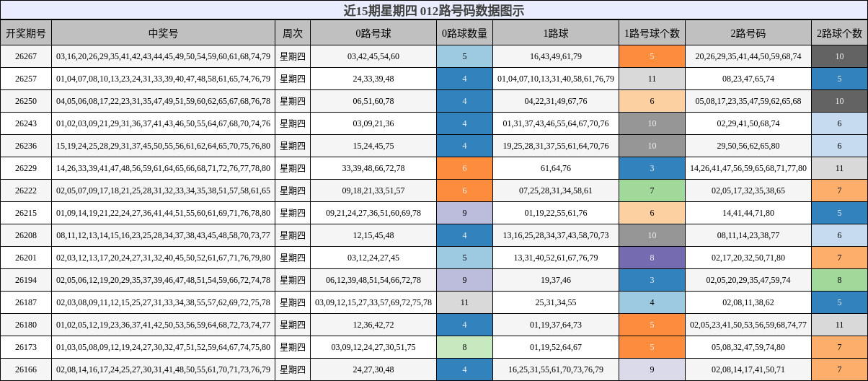Select period number 26180
The image size is (868, 381).
pos(26,325)
